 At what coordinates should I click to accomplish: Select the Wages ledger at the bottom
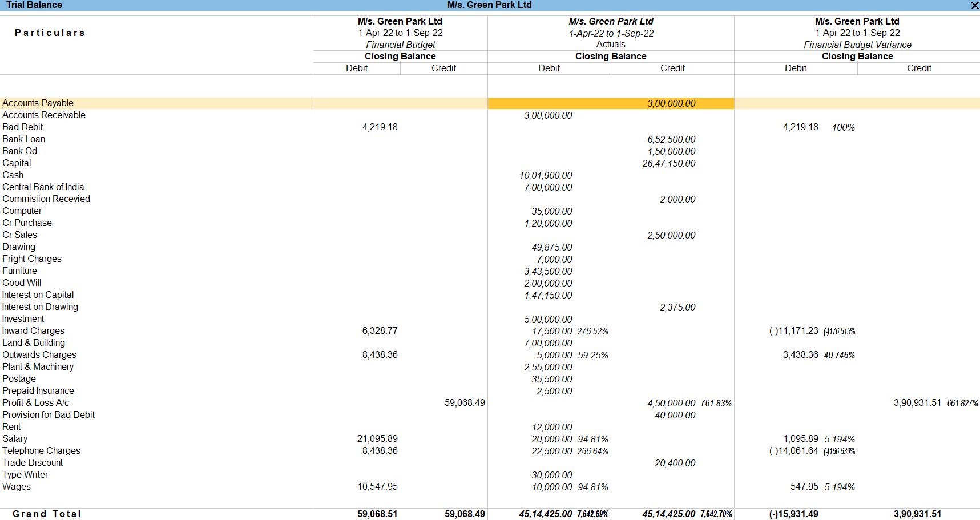[17, 487]
